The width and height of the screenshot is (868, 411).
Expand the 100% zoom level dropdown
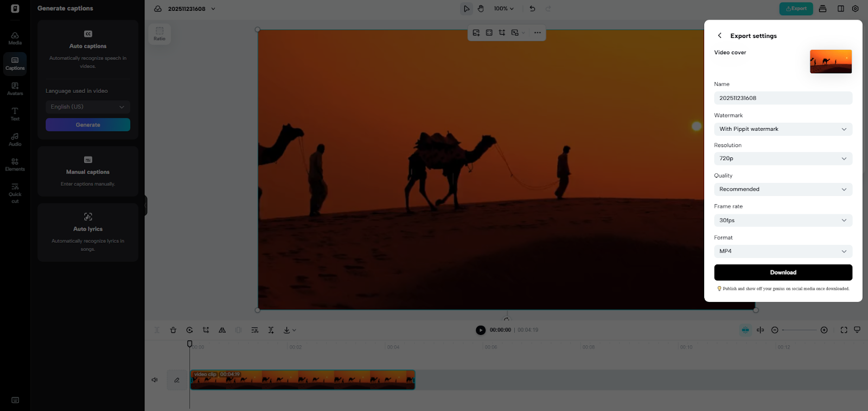pyautogui.click(x=504, y=9)
